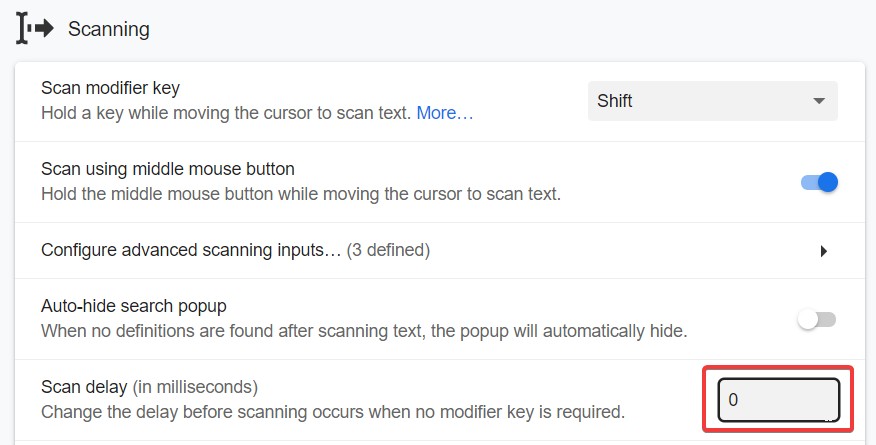Click the "Scan using middle mouse button" label
Viewport: 876px width, 445px height.
click(x=168, y=169)
